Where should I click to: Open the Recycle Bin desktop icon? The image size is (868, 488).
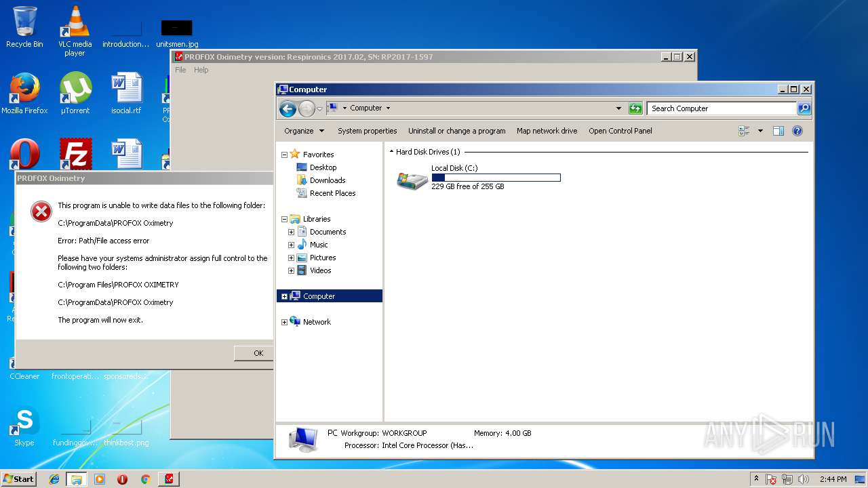click(24, 27)
